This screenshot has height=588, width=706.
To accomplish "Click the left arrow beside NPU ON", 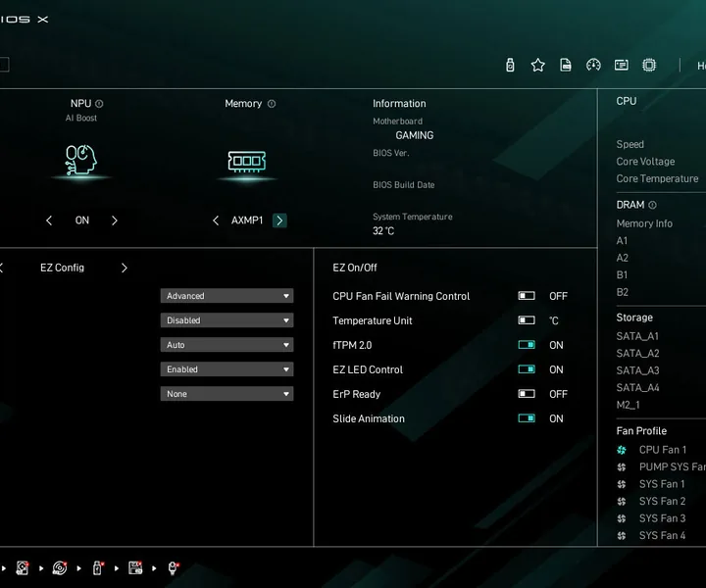I will (49, 220).
